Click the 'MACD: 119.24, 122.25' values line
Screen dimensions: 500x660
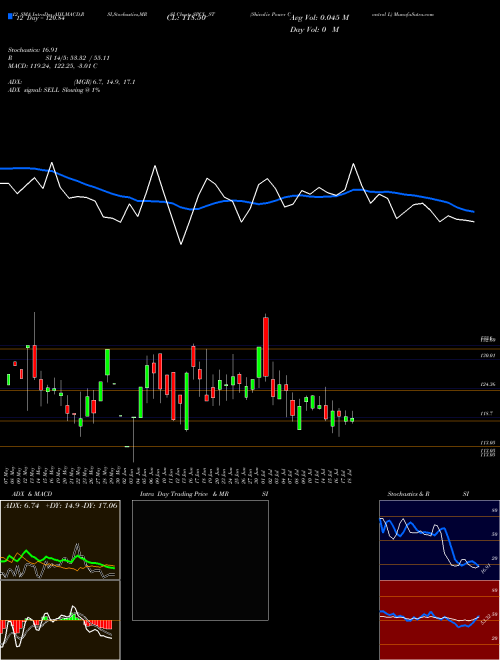[53, 66]
